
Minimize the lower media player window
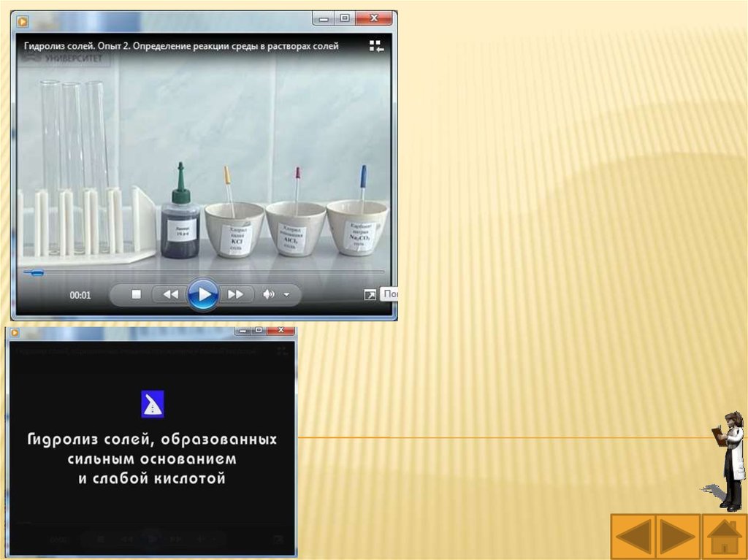pyautogui.click(x=243, y=331)
